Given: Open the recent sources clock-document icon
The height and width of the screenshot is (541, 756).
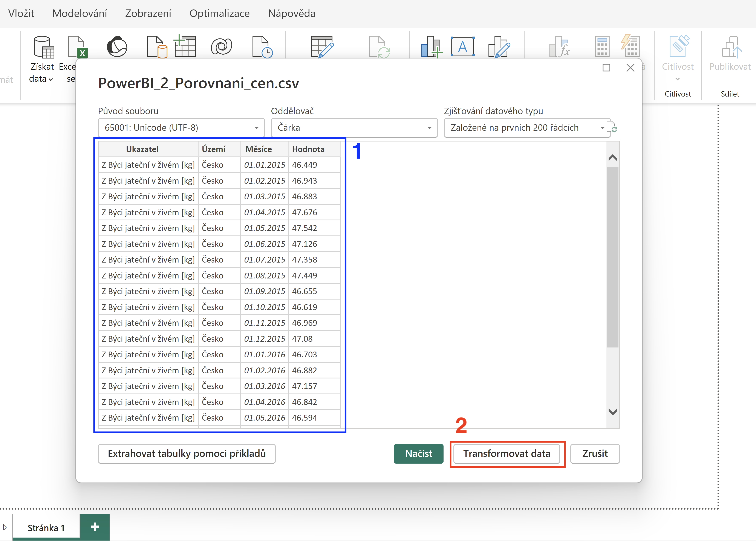Looking at the screenshot, I should click(262, 47).
